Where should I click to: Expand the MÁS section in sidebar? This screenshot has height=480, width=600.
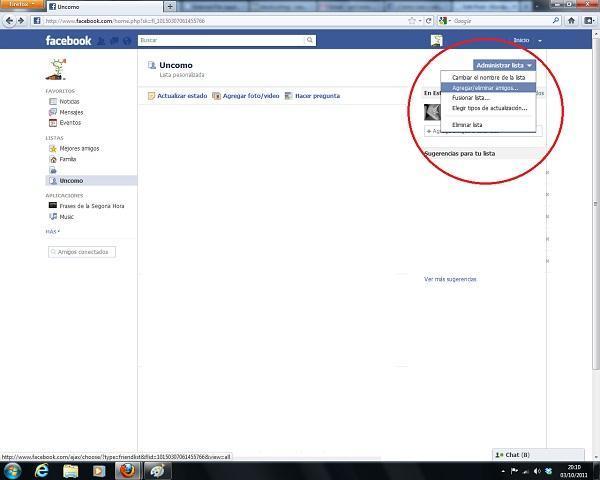tap(53, 232)
